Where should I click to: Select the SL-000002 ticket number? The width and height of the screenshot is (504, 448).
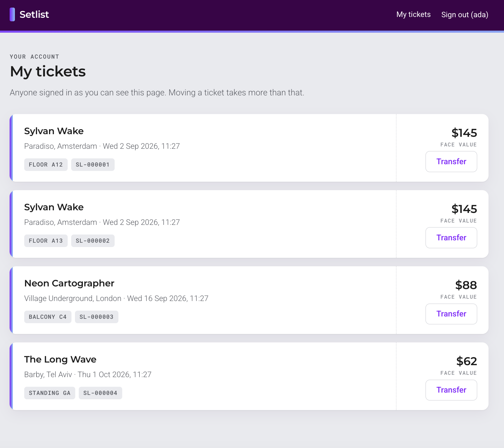click(x=93, y=241)
